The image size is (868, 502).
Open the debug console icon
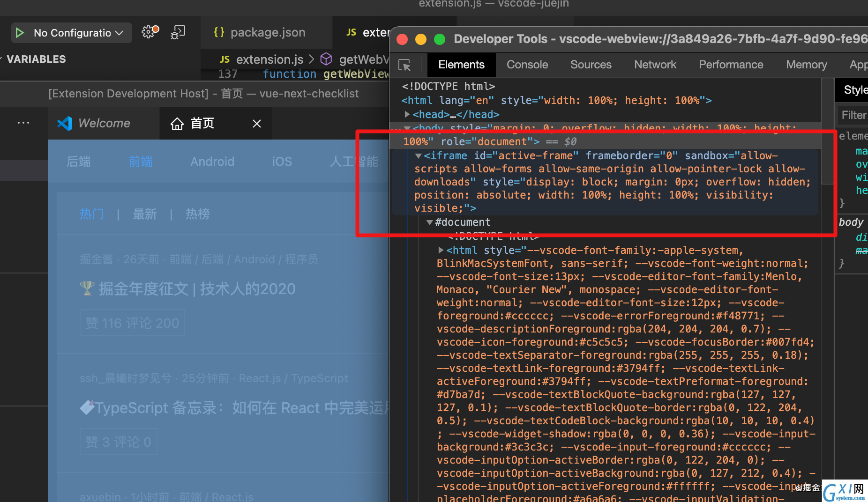tap(179, 32)
